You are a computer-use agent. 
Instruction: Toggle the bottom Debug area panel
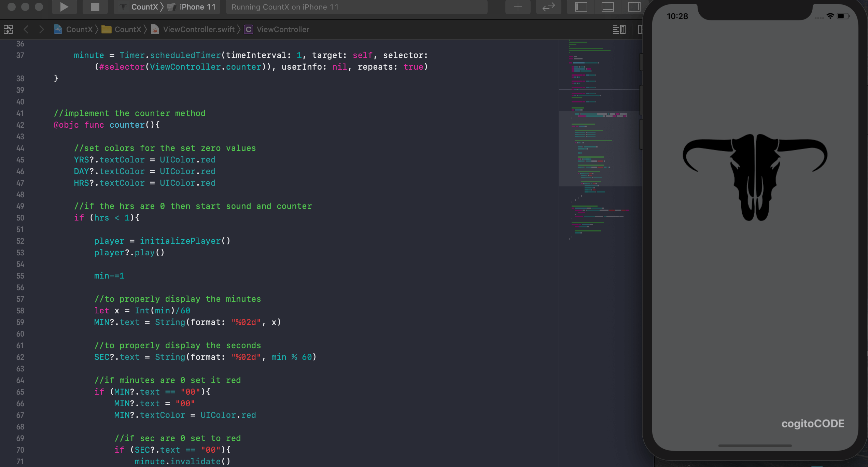(607, 7)
